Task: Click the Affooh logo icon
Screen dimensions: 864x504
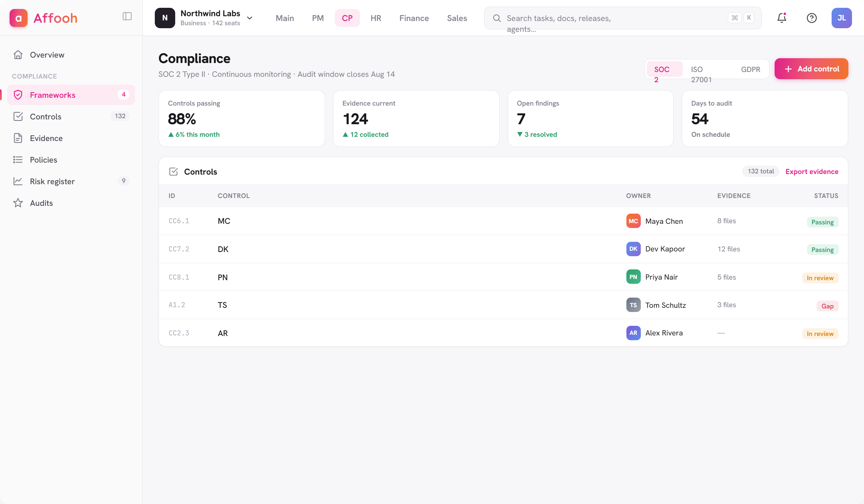Action: pos(19,18)
